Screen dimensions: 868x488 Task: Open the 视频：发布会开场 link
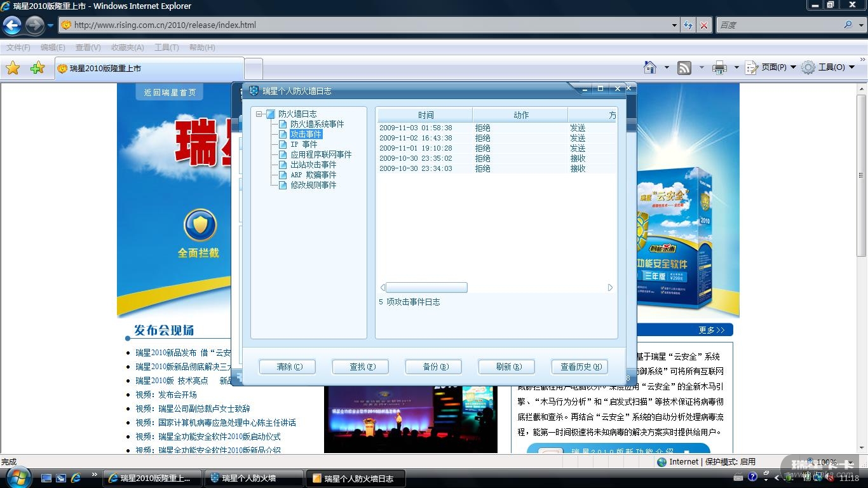tap(166, 395)
